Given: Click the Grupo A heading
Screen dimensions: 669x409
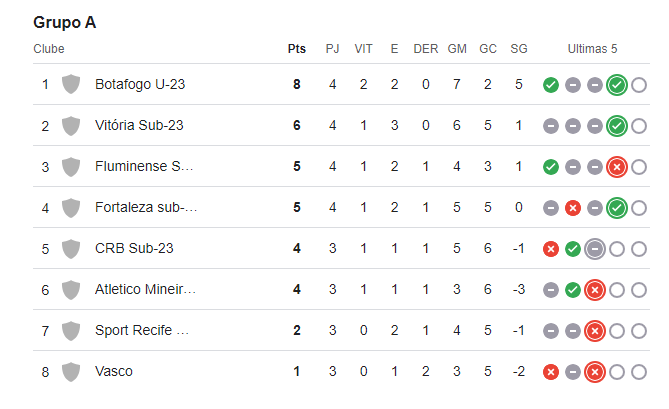Looking at the screenshot, I should click(65, 22).
